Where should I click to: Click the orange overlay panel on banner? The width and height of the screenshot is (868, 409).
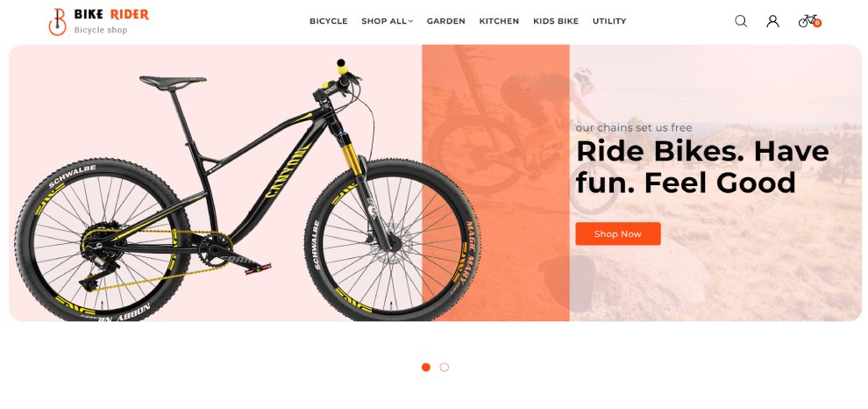click(x=495, y=183)
